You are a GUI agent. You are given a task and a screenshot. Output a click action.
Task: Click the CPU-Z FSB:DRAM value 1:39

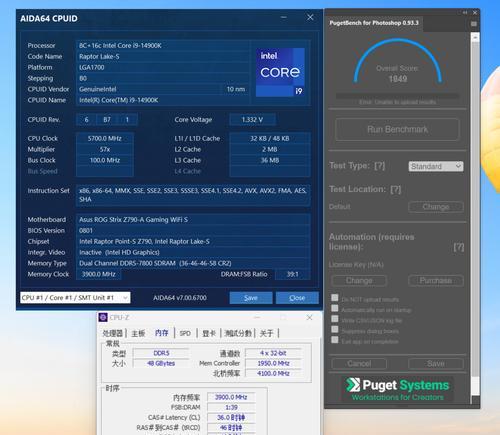[231, 407]
